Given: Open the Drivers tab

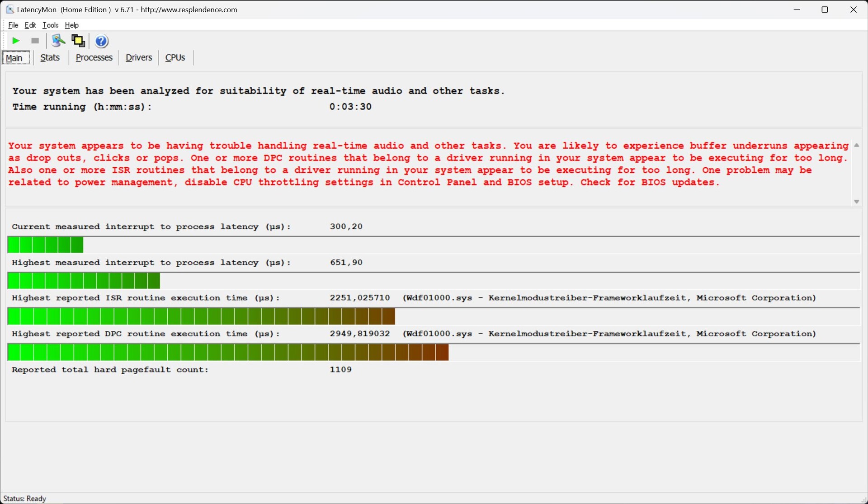Looking at the screenshot, I should 138,58.
